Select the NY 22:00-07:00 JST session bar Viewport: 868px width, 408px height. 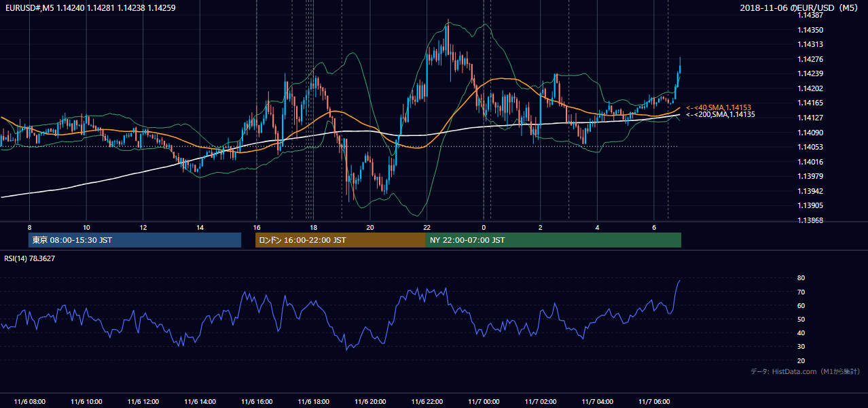[x=554, y=240]
